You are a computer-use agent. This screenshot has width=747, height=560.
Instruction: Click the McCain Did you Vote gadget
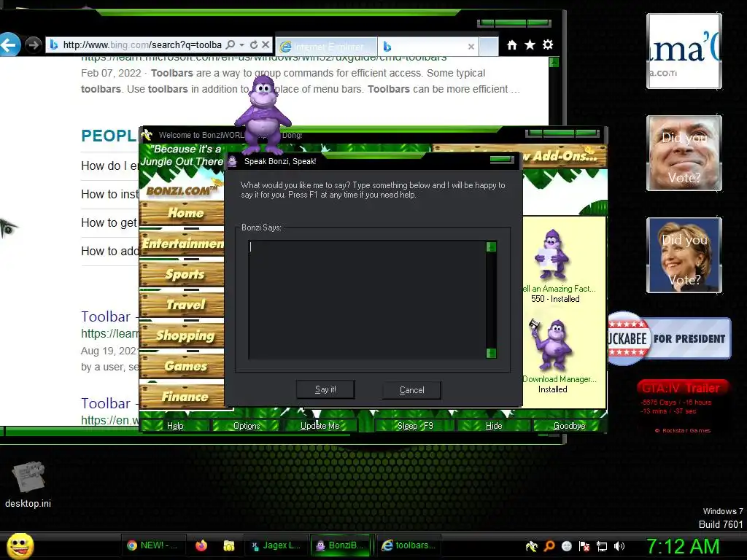[684, 153]
